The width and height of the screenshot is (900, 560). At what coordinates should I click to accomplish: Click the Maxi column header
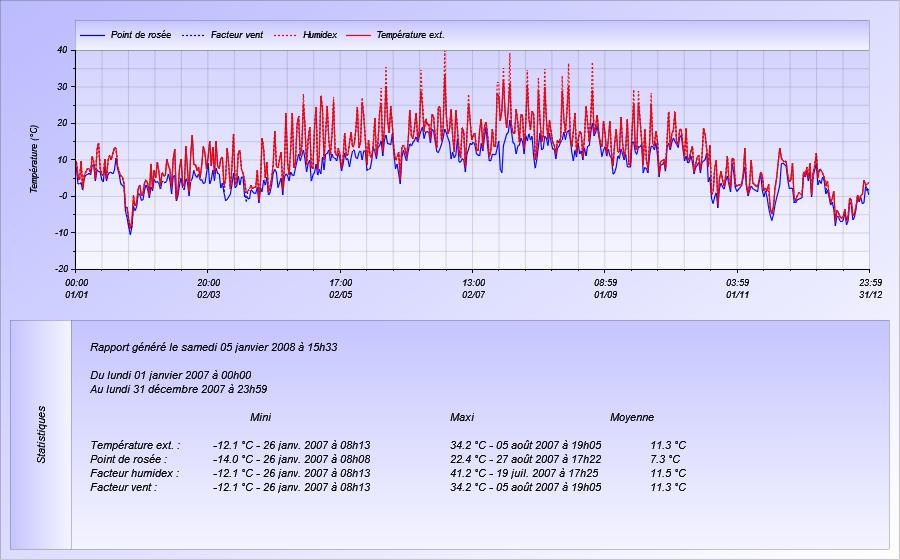(x=462, y=417)
